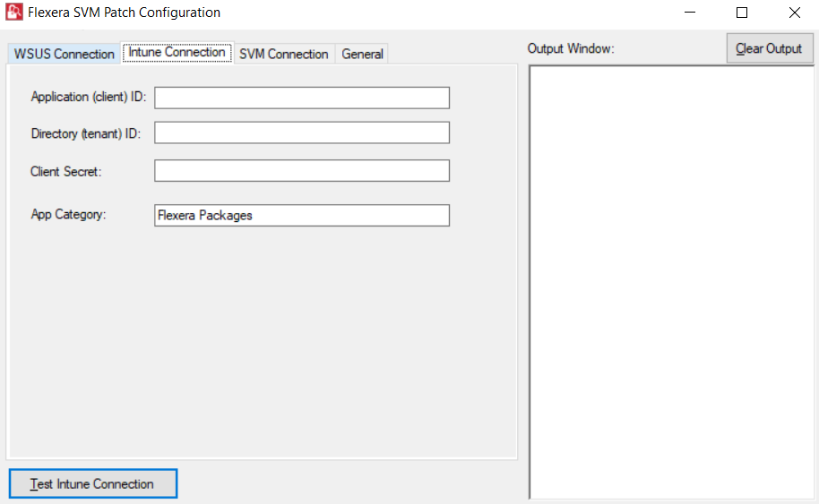
Task: Open the SVM Connection tab
Action: (283, 54)
